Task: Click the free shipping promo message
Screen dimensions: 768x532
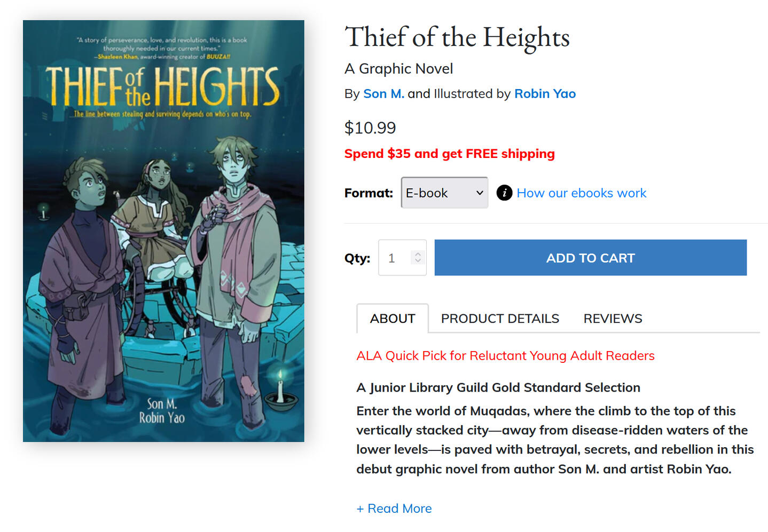Action: pyautogui.click(x=449, y=154)
